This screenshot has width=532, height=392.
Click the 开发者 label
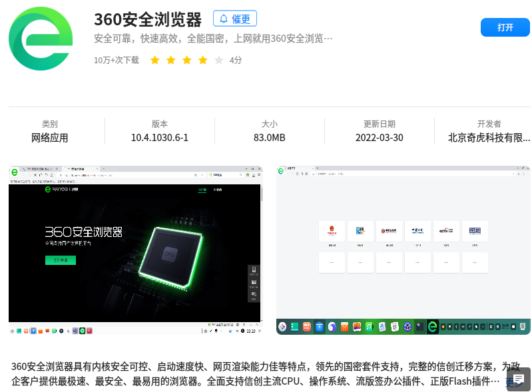tap(489, 124)
